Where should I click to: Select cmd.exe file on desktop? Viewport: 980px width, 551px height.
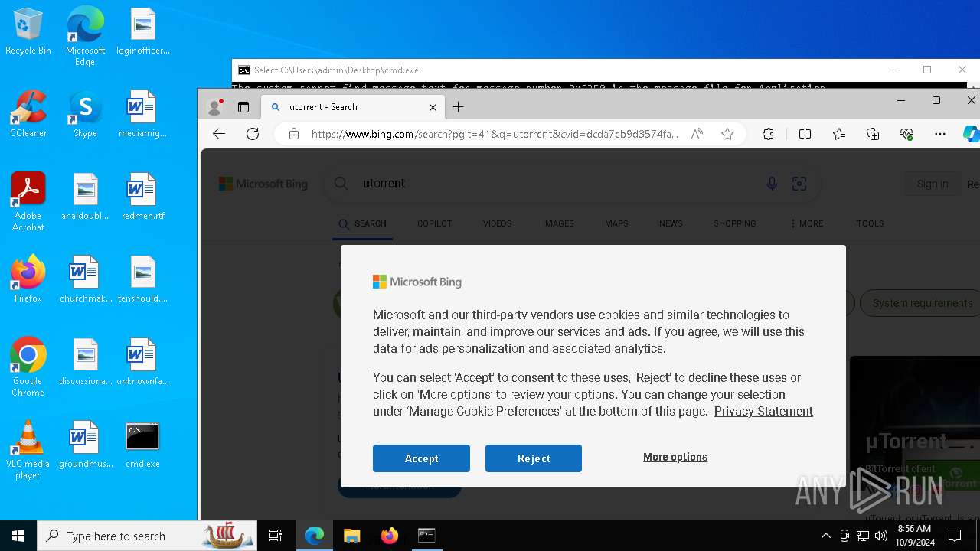click(x=142, y=445)
